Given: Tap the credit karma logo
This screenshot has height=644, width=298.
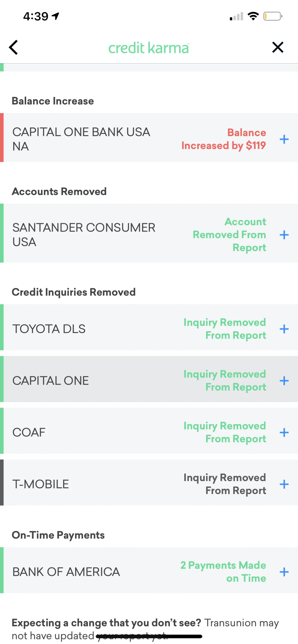Looking at the screenshot, I should click(149, 48).
